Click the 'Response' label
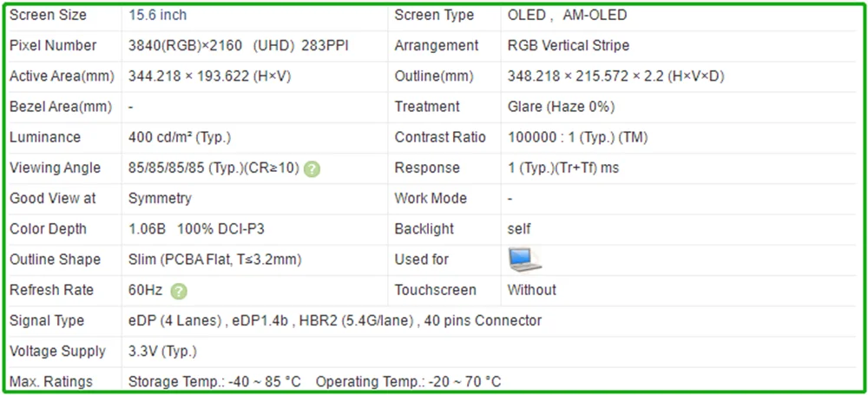 427,168
